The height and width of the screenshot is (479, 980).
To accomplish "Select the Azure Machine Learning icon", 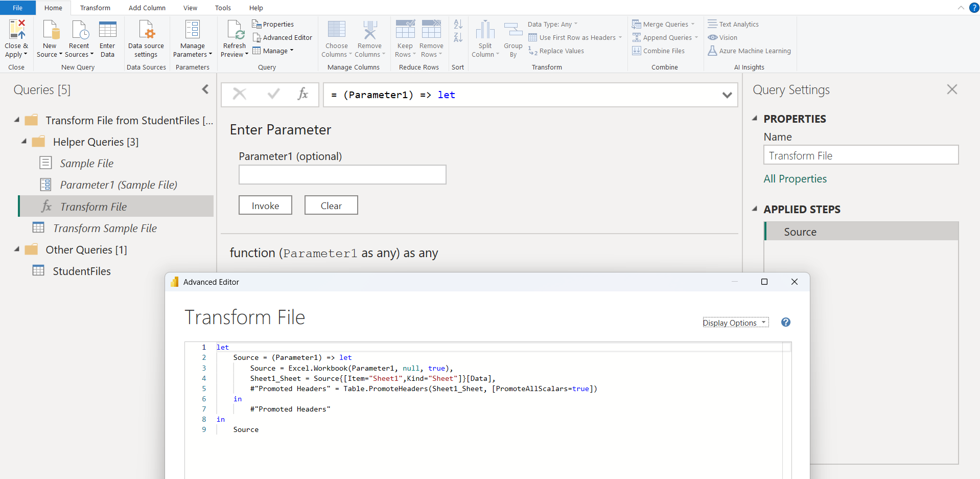I will [749, 51].
